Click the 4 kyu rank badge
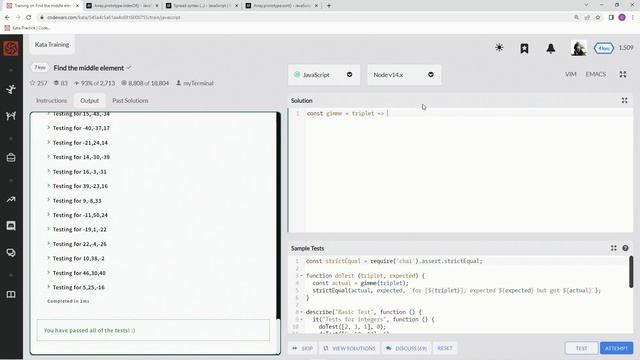640x360 pixels. pyautogui.click(x=604, y=48)
